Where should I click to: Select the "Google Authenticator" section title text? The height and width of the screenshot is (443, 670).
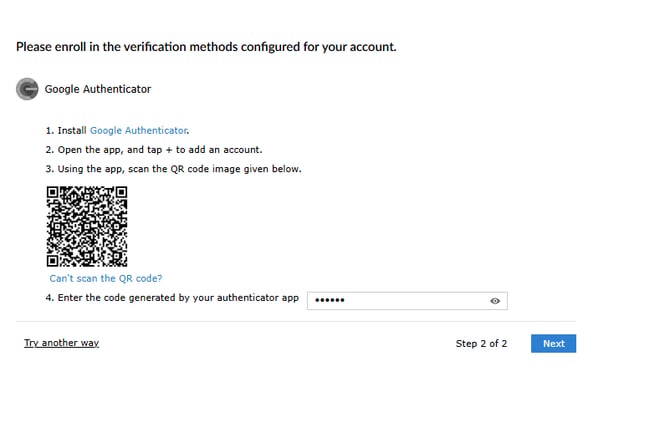(98, 89)
